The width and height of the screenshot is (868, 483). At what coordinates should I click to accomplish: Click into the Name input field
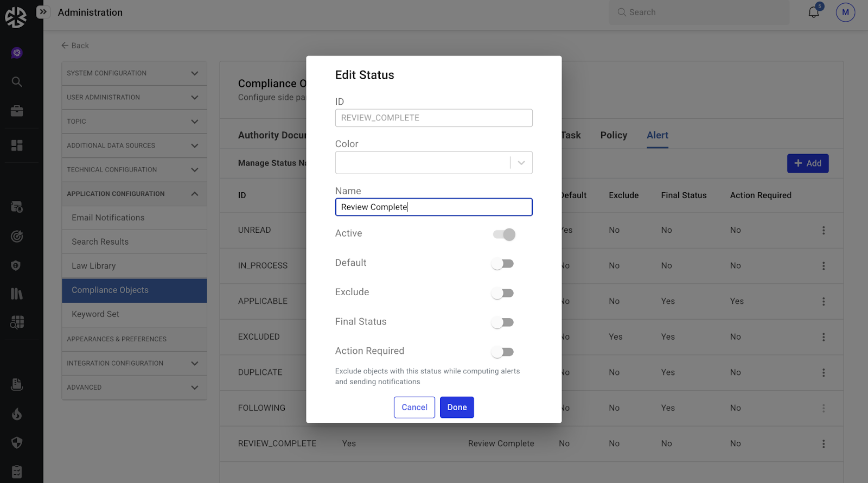[x=433, y=207]
